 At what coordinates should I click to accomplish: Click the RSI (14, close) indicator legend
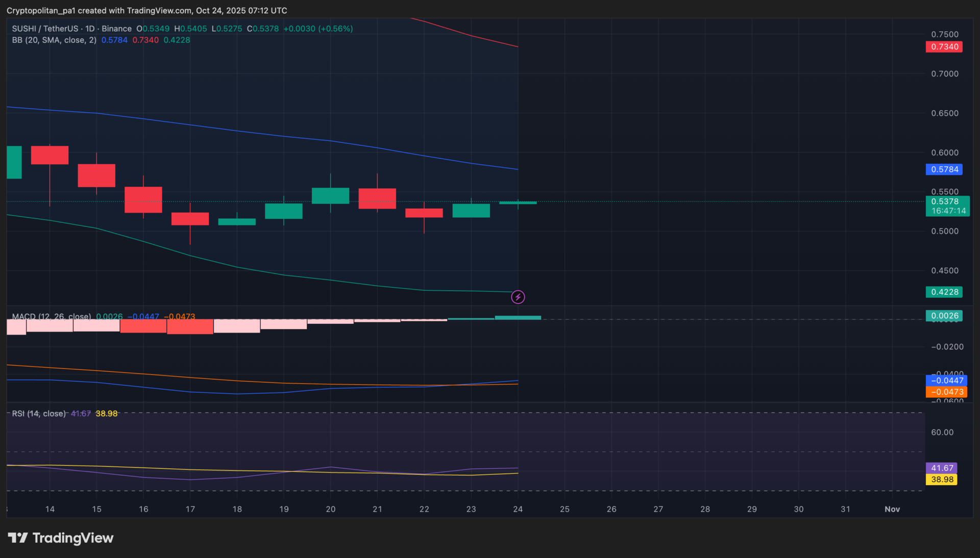click(39, 413)
